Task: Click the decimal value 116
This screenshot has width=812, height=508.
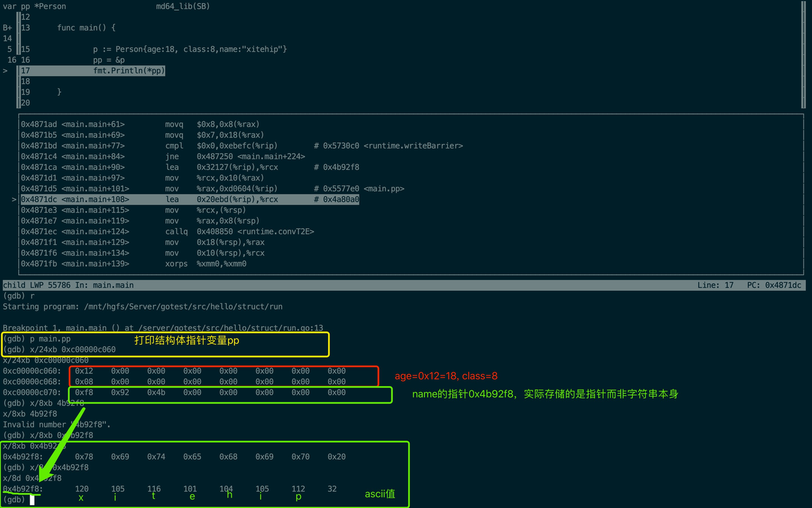Action: pos(154,489)
